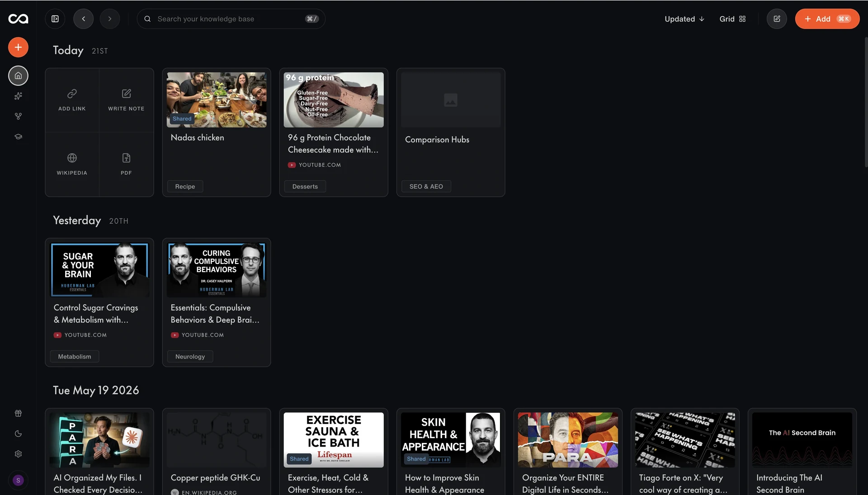Open the Curing Compulsive Behaviors thumbnail
Image resolution: width=868 pixels, height=495 pixels.
217,270
